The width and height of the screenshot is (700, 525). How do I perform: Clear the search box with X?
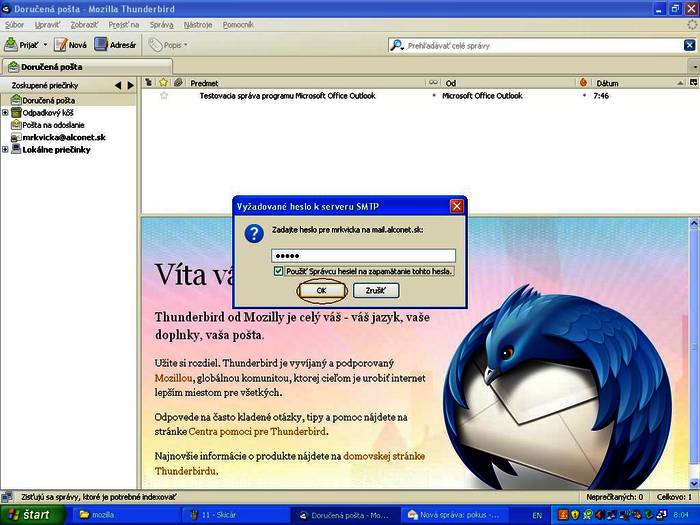tap(689, 45)
